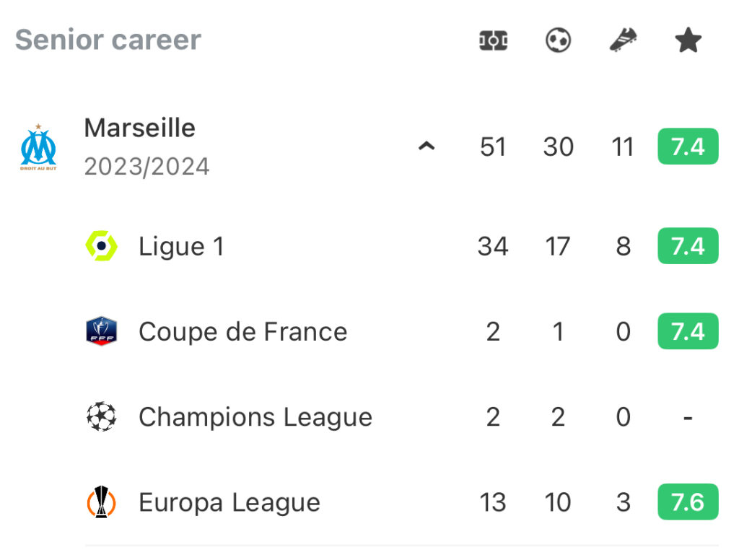The width and height of the screenshot is (739, 560).
Task: Click the Europa League trophy logo
Action: tap(101, 502)
